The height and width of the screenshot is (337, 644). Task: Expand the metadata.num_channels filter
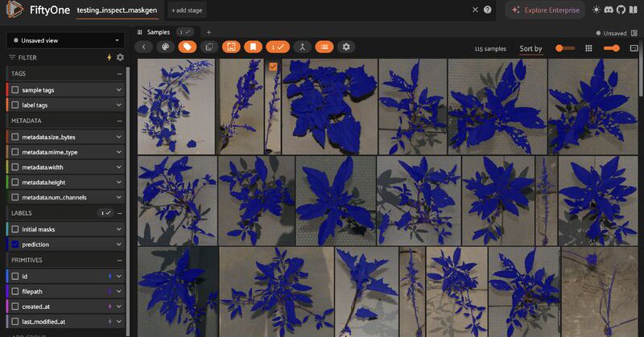118,197
